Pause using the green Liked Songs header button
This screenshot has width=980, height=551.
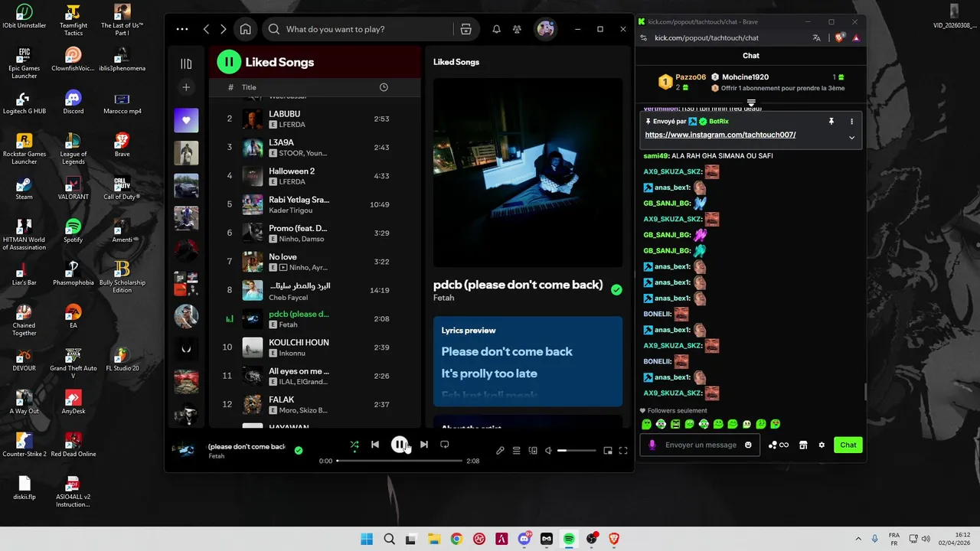click(x=229, y=62)
